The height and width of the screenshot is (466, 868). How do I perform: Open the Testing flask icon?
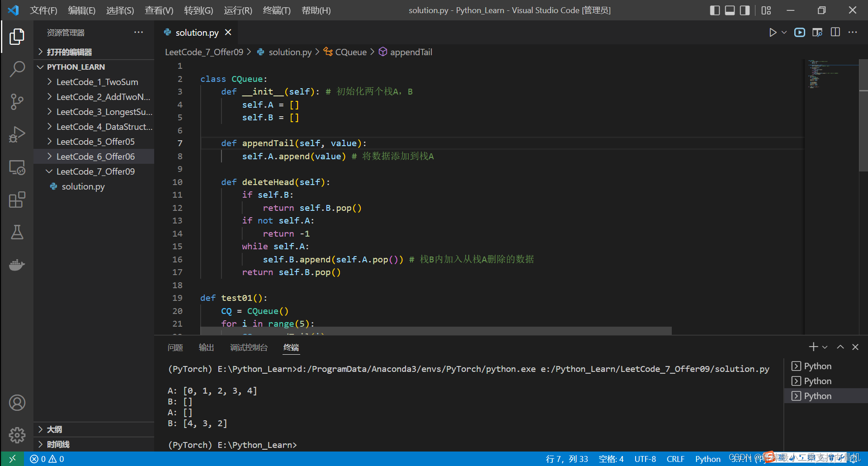pyautogui.click(x=17, y=232)
